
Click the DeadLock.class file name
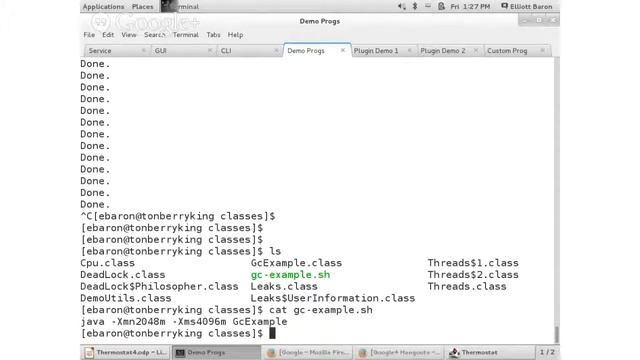tap(123, 275)
